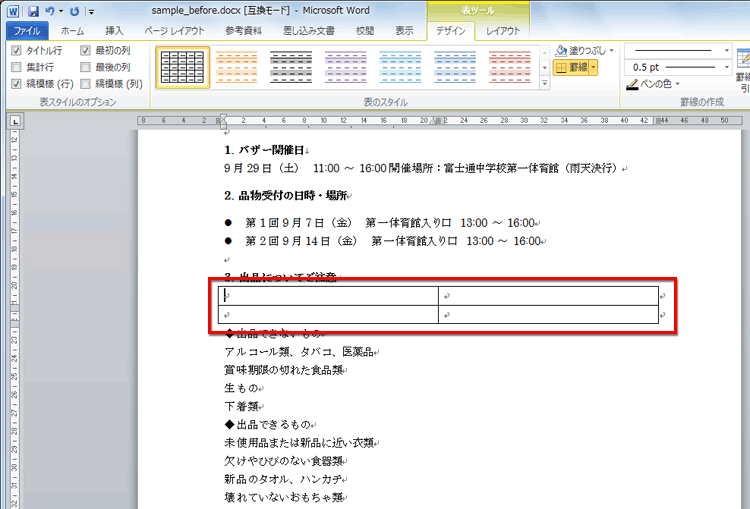This screenshot has width=750, height=509.
Task: Apply the purple banded table style
Action: click(x=345, y=67)
